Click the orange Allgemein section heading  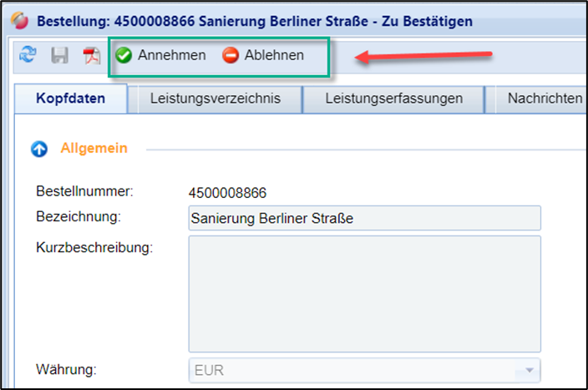pos(94,149)
